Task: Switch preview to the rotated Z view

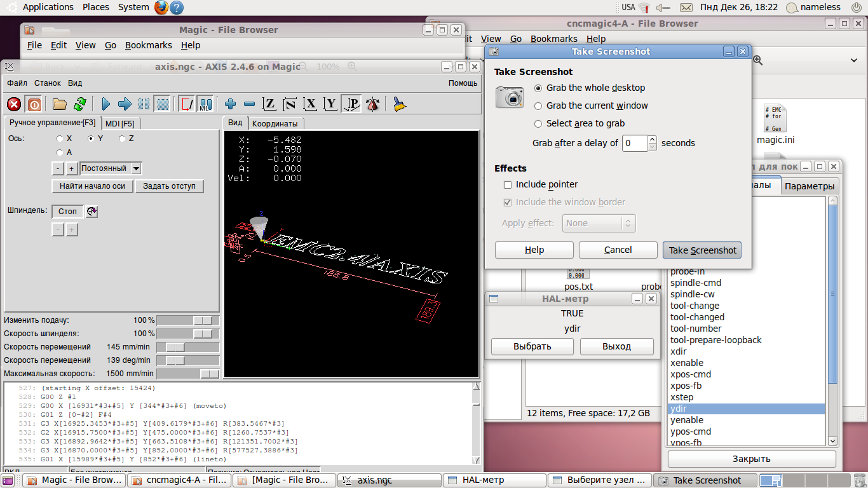Action: [290, 104]
